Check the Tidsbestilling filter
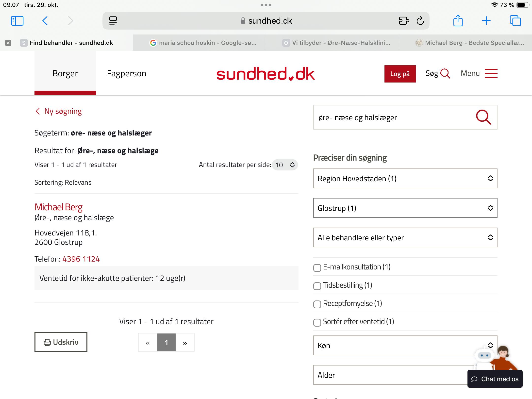This screenshot has height=399, width=532. tap(317, 286)
